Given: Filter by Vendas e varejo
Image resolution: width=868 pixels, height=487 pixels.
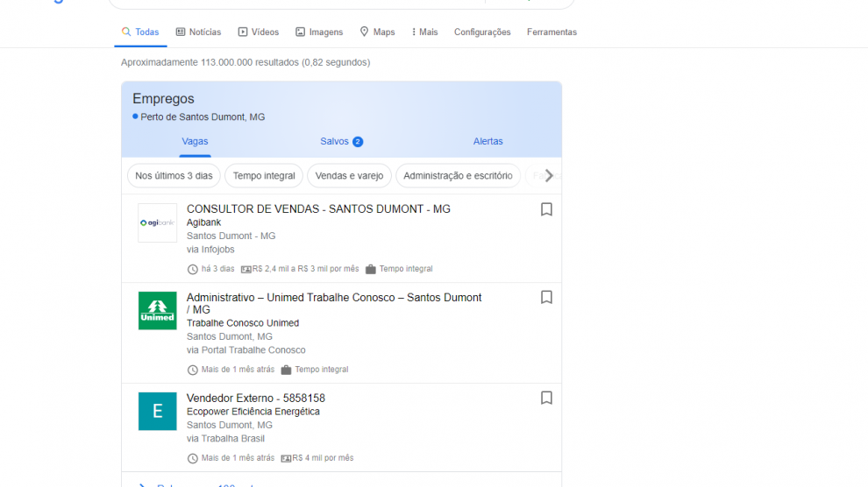Looking at the screenshot, I should point(349,176).
